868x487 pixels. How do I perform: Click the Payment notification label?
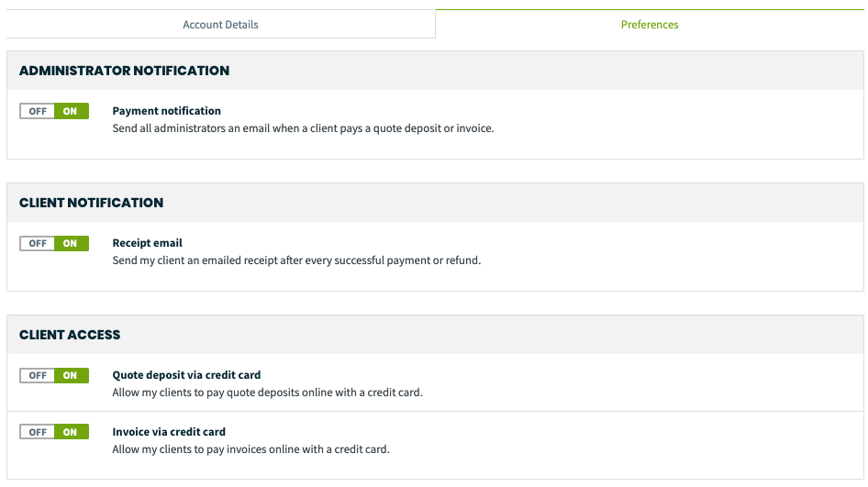click(x=167, y=111)
